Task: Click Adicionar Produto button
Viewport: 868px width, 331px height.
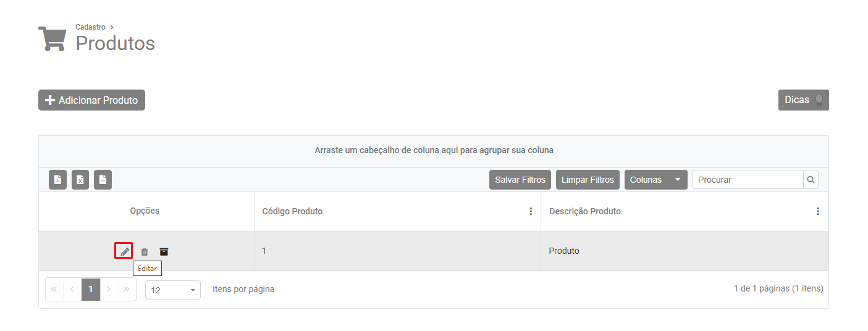Action: [91, 100]
